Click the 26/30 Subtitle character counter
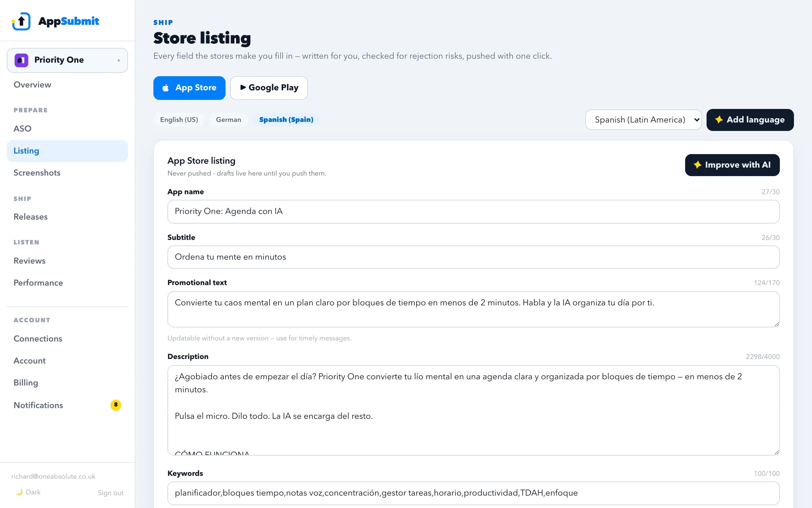Screen dimensions: 812x508 point(770,238)
